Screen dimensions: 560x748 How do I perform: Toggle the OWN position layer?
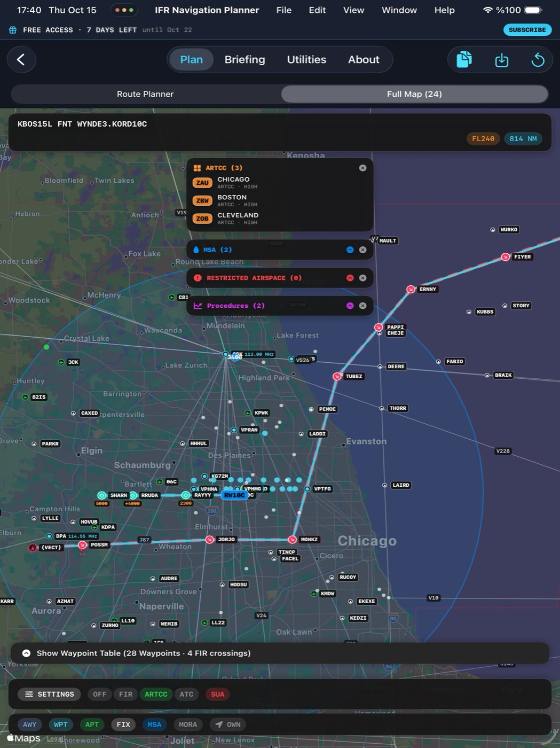pos(228,724)
